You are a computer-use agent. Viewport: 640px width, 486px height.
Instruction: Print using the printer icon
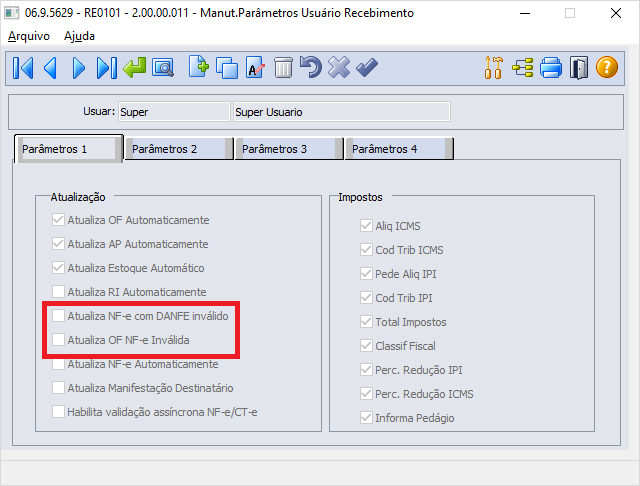click(x=551, y=68)
